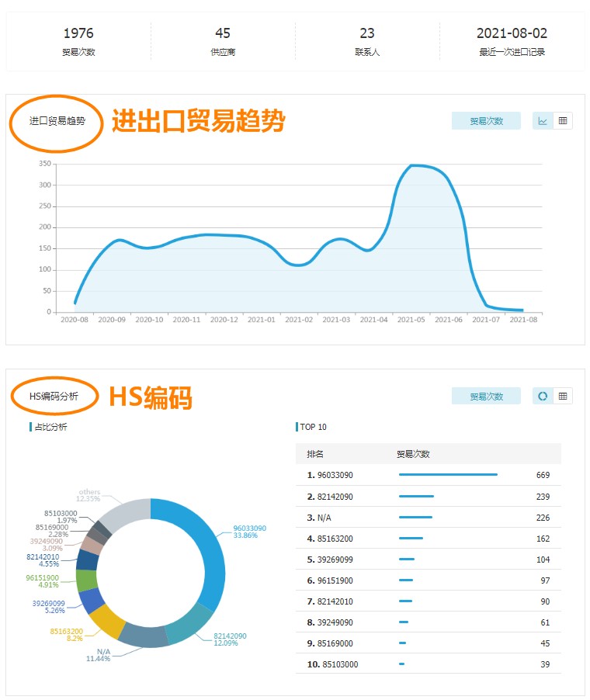Click the 85103000 1.97% donut label
Screen dimensions: 590x700
tap(61, 517)
